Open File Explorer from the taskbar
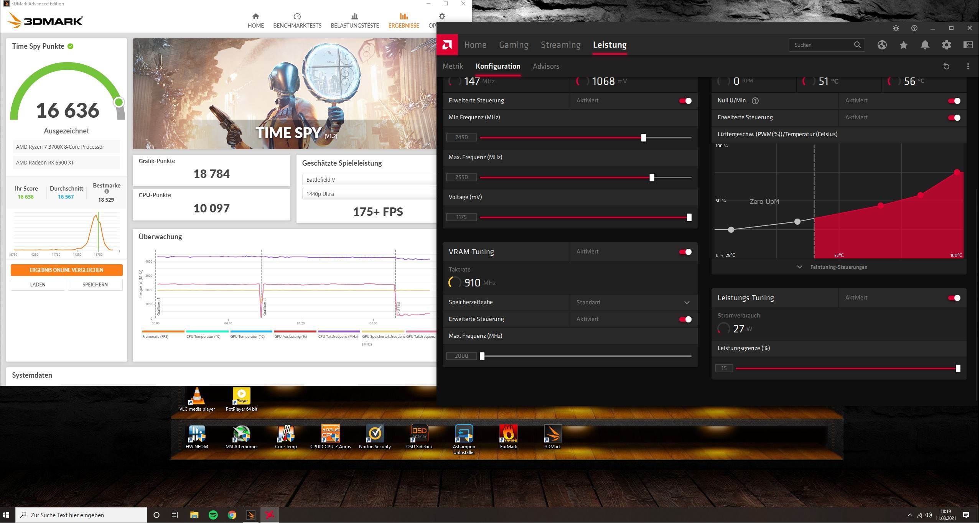Screen dimensions: 980x523 [194, 515]
